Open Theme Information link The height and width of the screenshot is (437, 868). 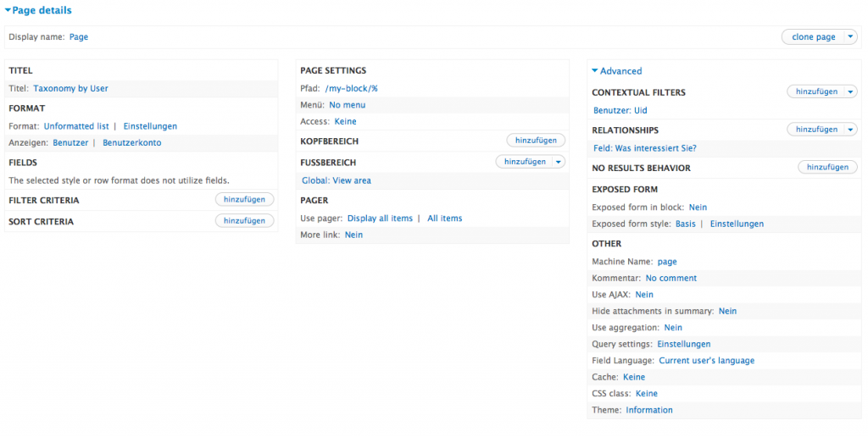(x=649, y=410)
